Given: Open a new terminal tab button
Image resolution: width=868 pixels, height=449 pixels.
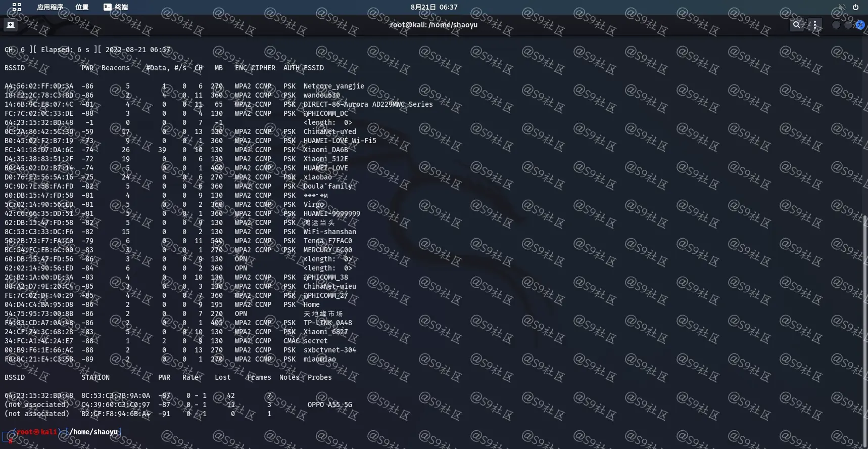Looking at the screenshot, I should click(11, 25).
